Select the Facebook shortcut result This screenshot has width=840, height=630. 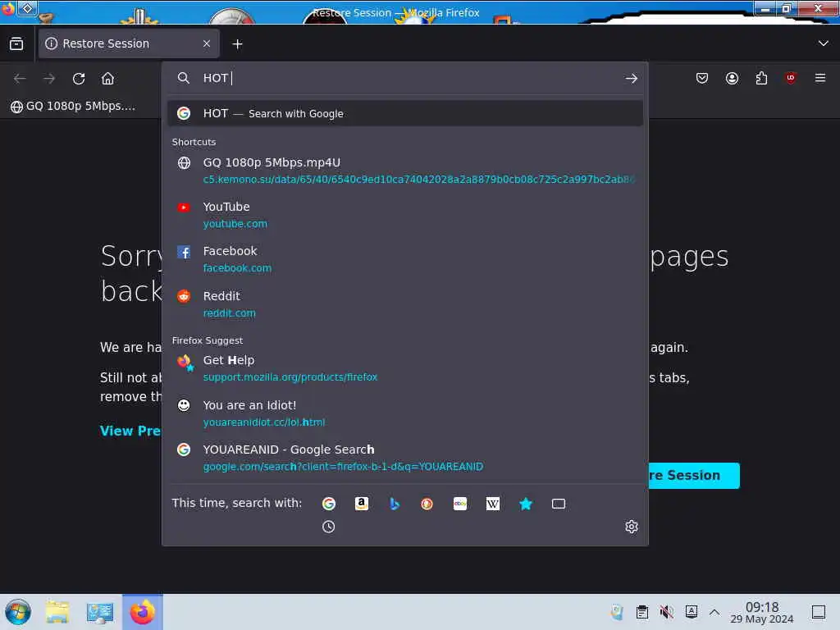click(405, 259)
